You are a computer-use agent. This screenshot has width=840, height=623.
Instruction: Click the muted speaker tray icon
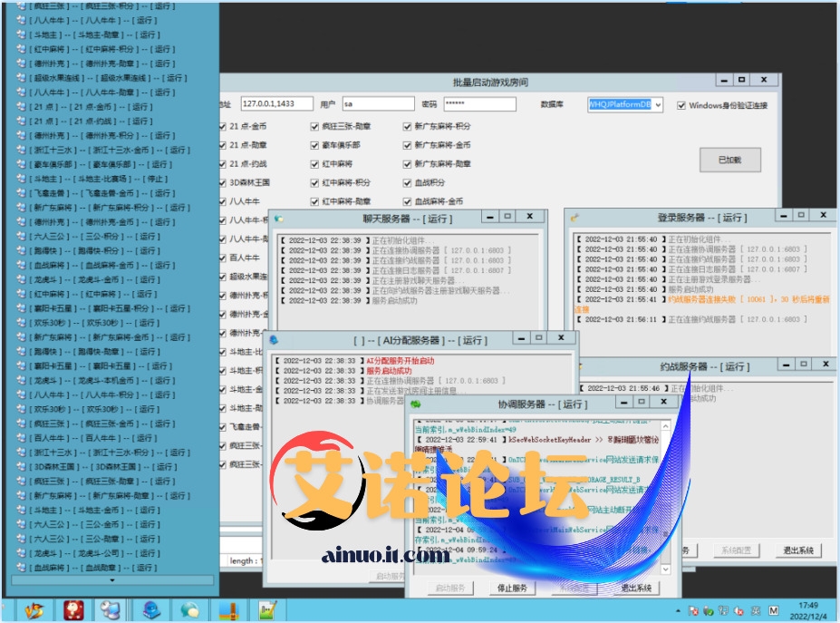pyautogui.click(x=739, y=610)
